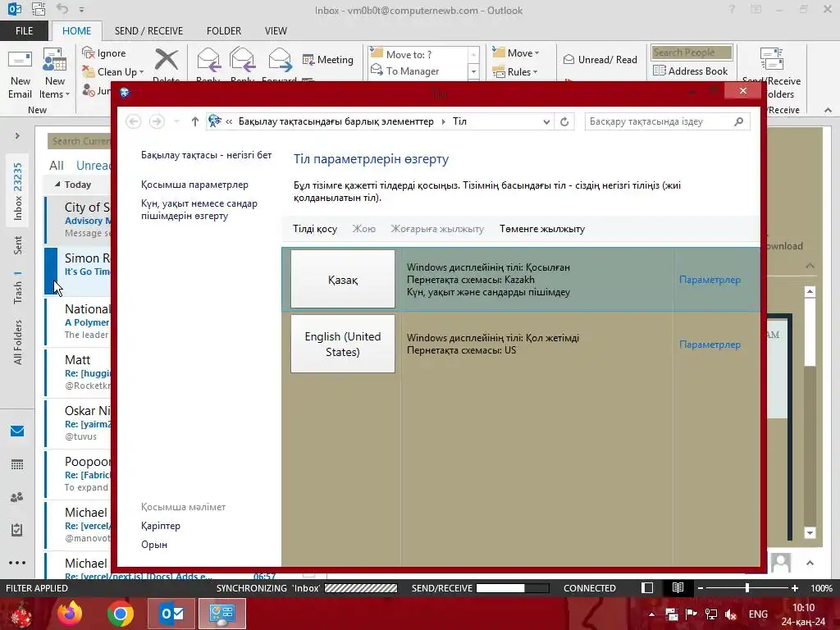Viewport: 840px width, 630px height.
Task: Switch to the HOME tab
Action: click(x=76, y=31)
